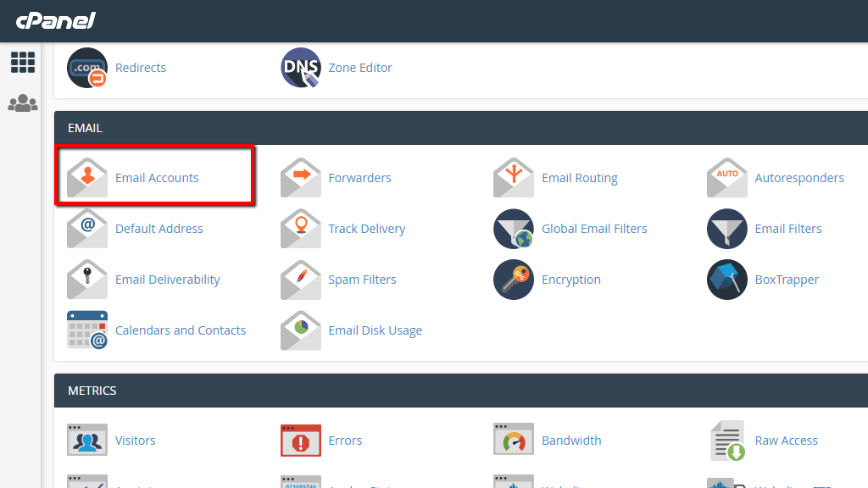
Task: Open the Spam Filters pencil icon
Action: point(300,280)
